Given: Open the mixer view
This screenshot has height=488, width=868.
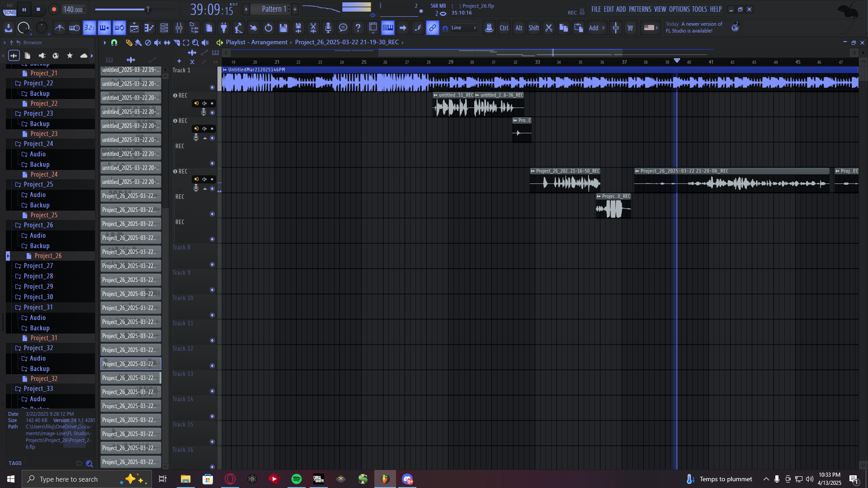Looking at the screenshot, I should pos(179,28).
